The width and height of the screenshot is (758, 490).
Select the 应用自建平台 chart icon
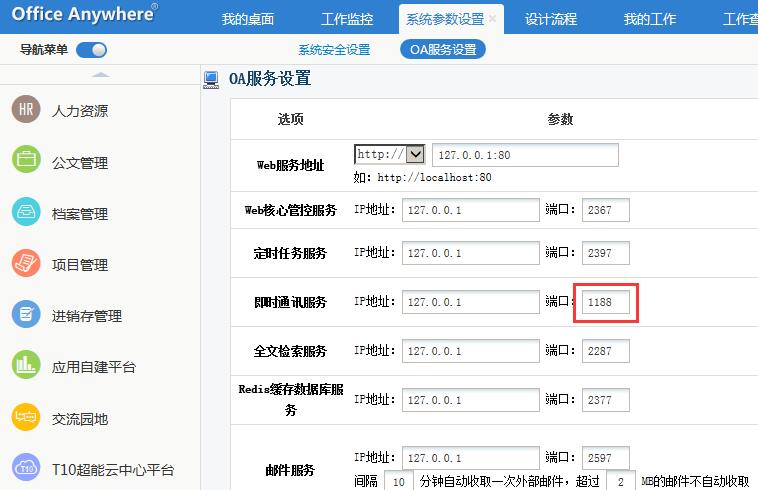click(x=26, y=366)
